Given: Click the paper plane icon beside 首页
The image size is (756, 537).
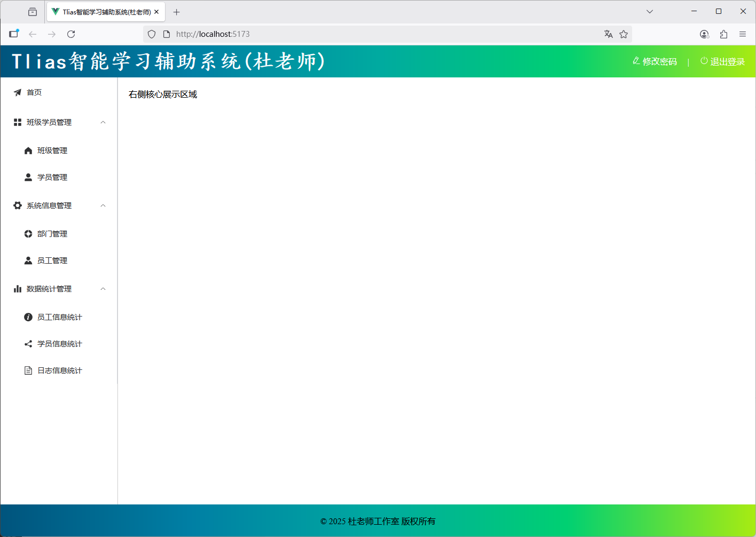Looking at the screenshot, I should pyautogui.click(x=18, y=92).
